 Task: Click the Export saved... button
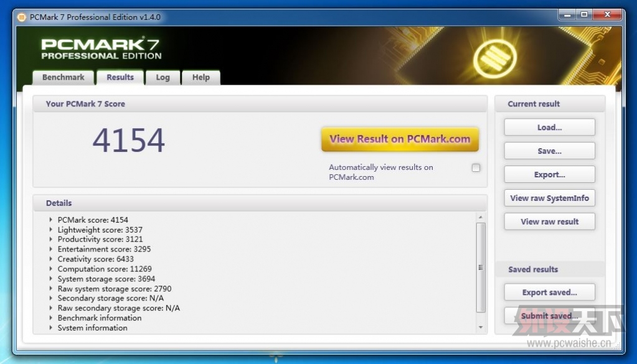pyautogui.click(x=550, y=292)
